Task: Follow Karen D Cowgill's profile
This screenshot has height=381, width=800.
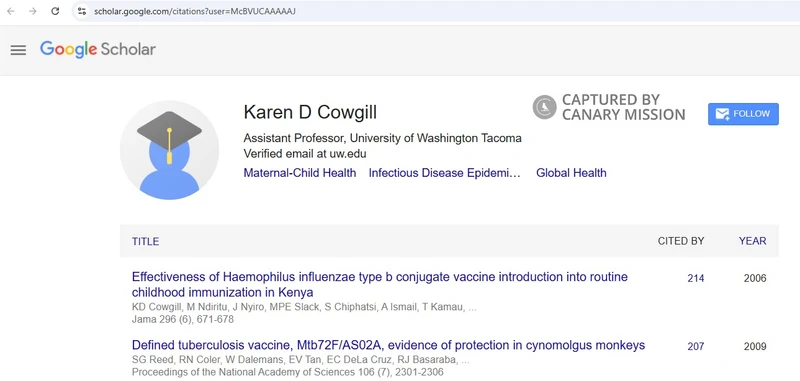Action: click(x=743, y=114)
